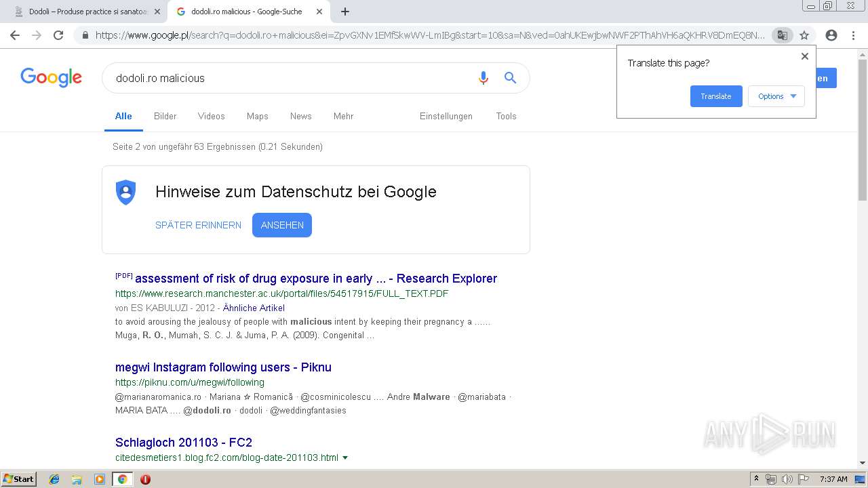Open Einstellungen search settings

coord(446,117)
